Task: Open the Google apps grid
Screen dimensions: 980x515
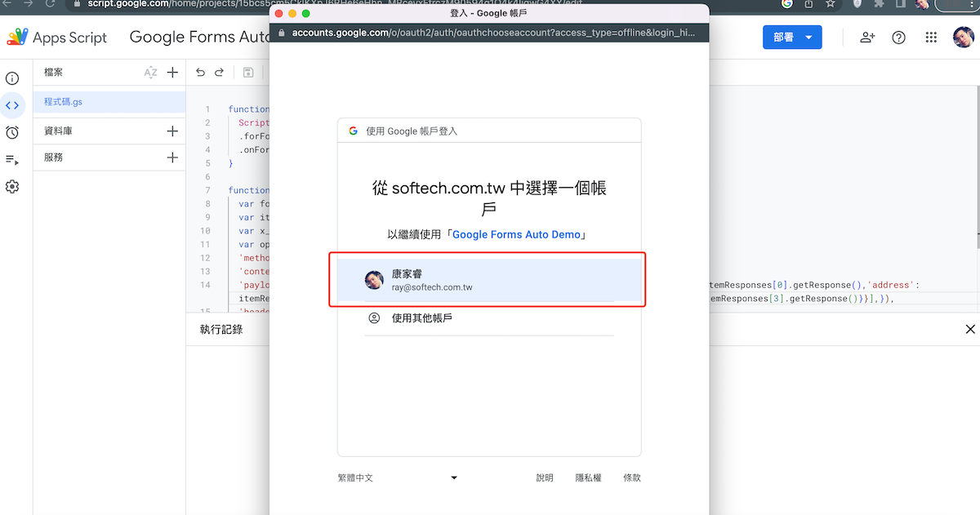Action: [x=932, y=38]
